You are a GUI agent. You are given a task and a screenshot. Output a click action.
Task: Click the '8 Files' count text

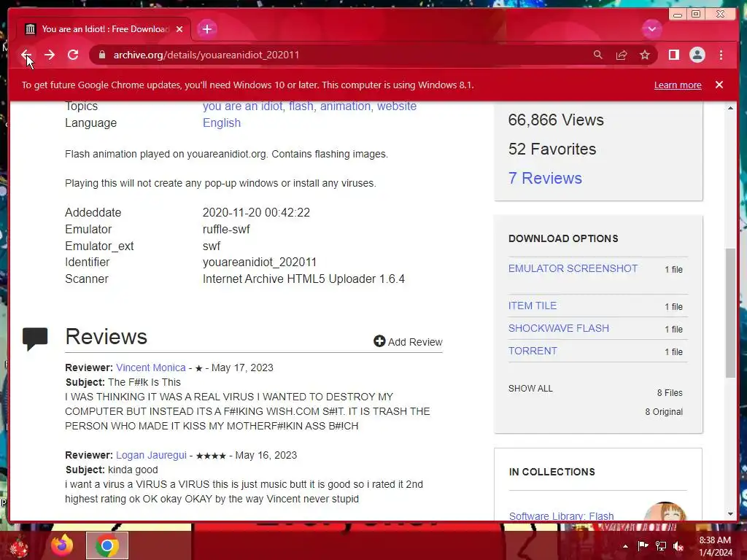pyautogui.click(x=670, y=393)
